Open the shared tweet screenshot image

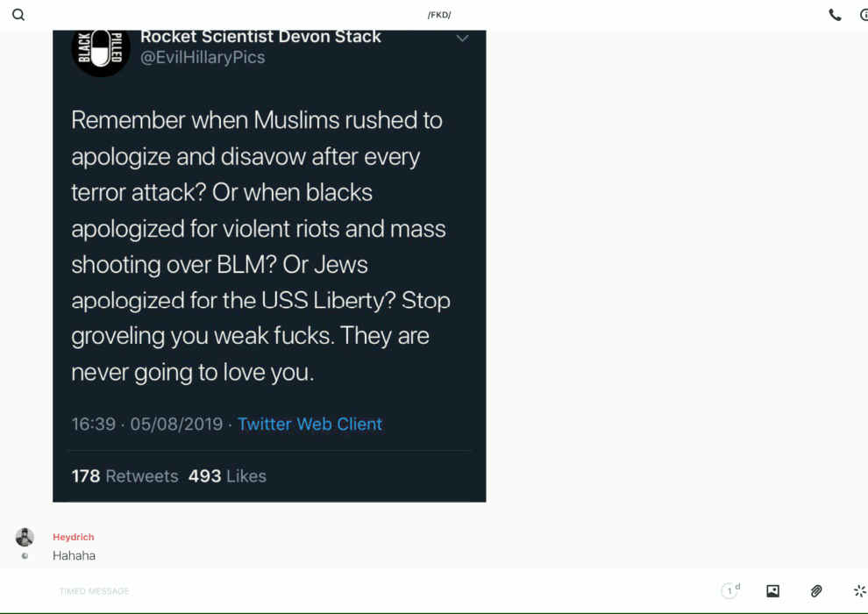[269, 266]
